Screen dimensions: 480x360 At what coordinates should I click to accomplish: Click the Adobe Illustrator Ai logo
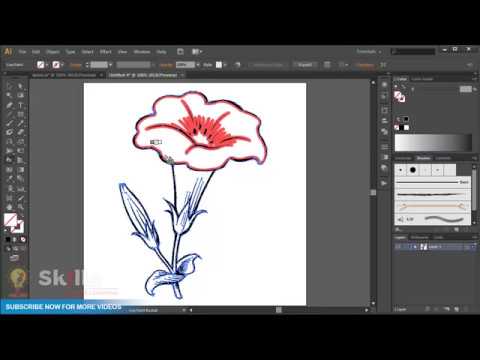tap(8, 52)
